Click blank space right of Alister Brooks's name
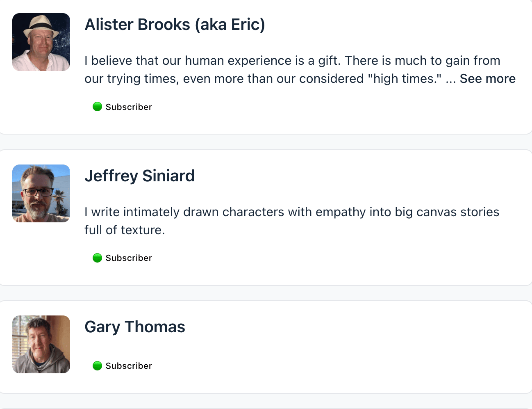 click(x=389, y=25)
